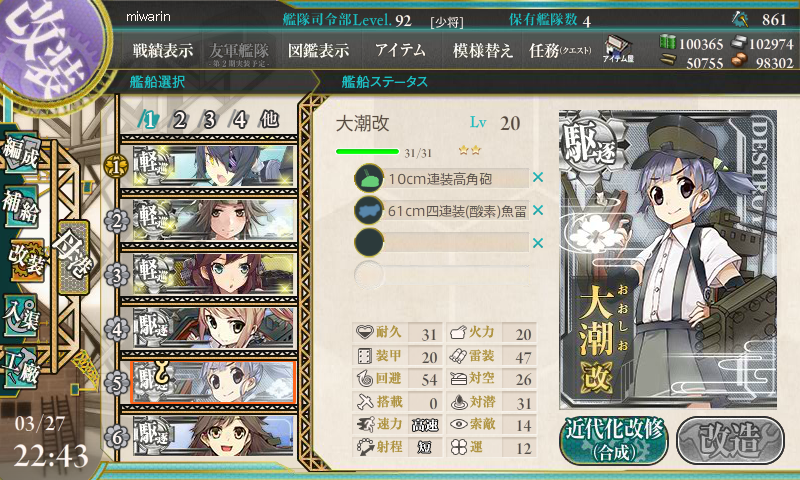
Task: Open the 工廠 factory side icon
Action: pyautogui.click(x=20, y=368)
